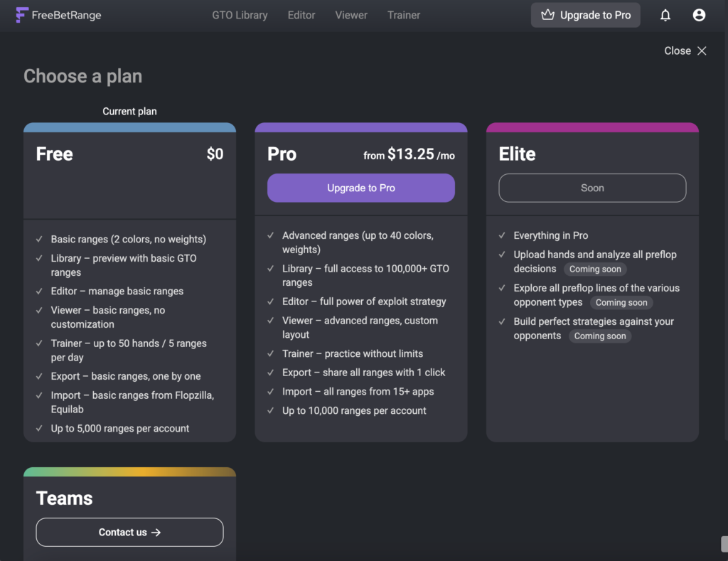Screen dimensions: 728x561
Task: Click the purple gradient bar atop Pro card
Action: (360, 127)
